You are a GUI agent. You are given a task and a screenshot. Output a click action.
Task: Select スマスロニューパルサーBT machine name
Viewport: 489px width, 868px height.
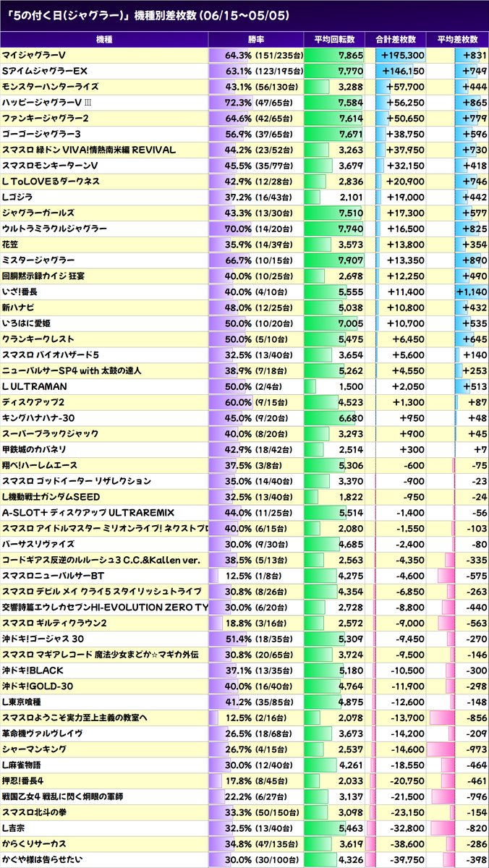(x=54, y=576)
